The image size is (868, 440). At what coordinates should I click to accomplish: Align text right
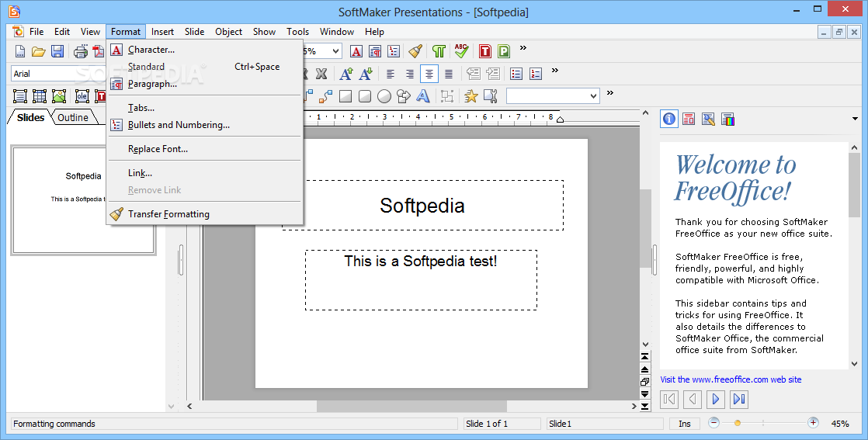tap(410, 74)
